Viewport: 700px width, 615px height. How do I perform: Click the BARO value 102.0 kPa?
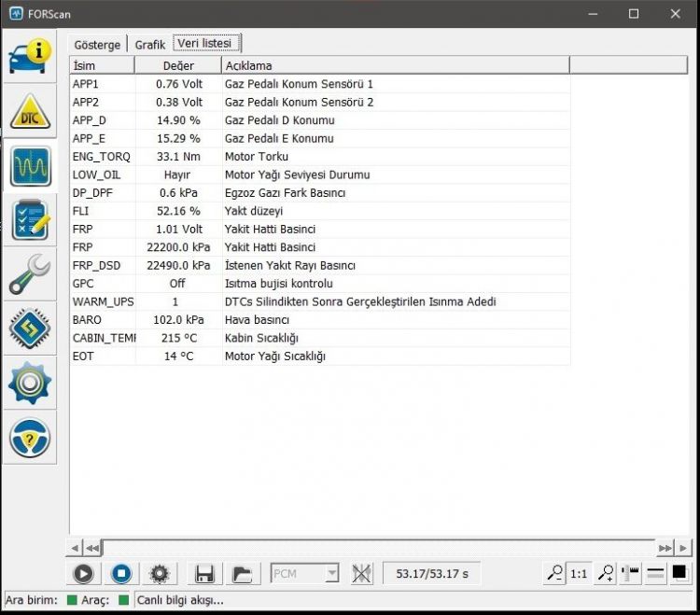tap(178, 320)
